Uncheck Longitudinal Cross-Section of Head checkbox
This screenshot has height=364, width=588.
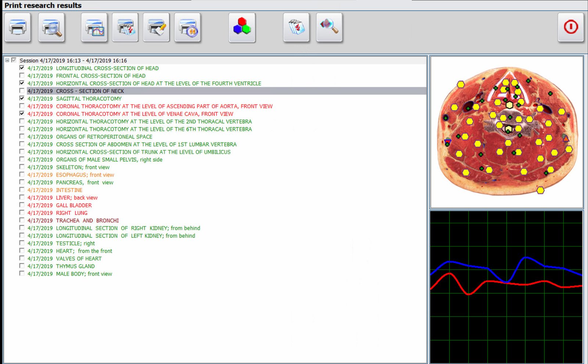point(22,68)
